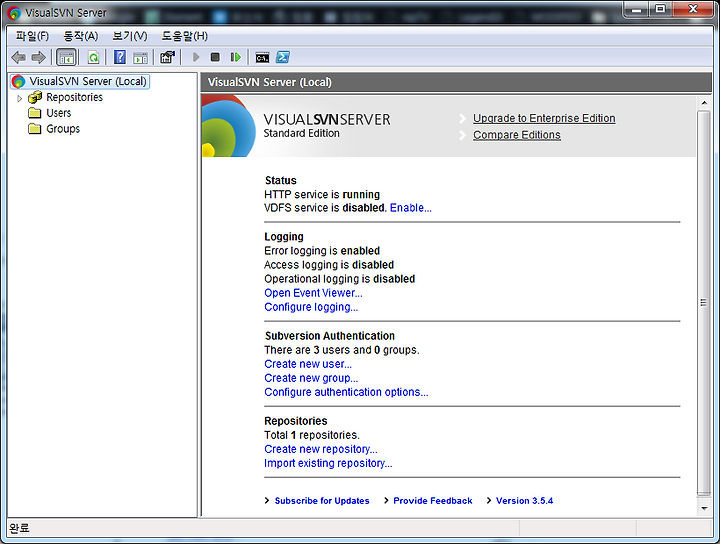Go forward with the right arrow toolbar icon

click(39, 57)
